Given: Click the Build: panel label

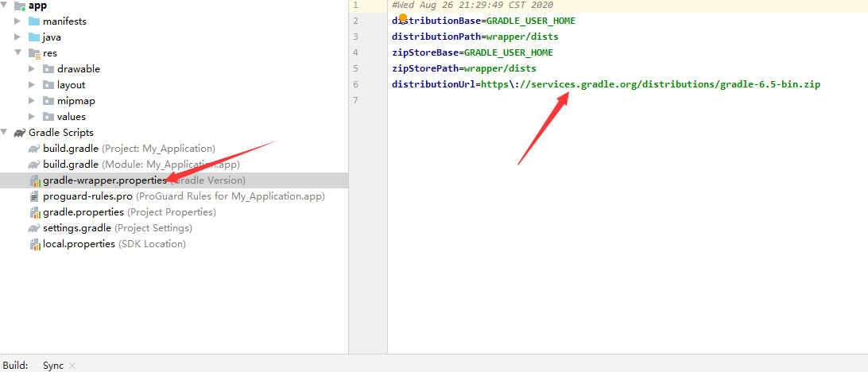Looking at the screenshot, I should pos(16,366).
